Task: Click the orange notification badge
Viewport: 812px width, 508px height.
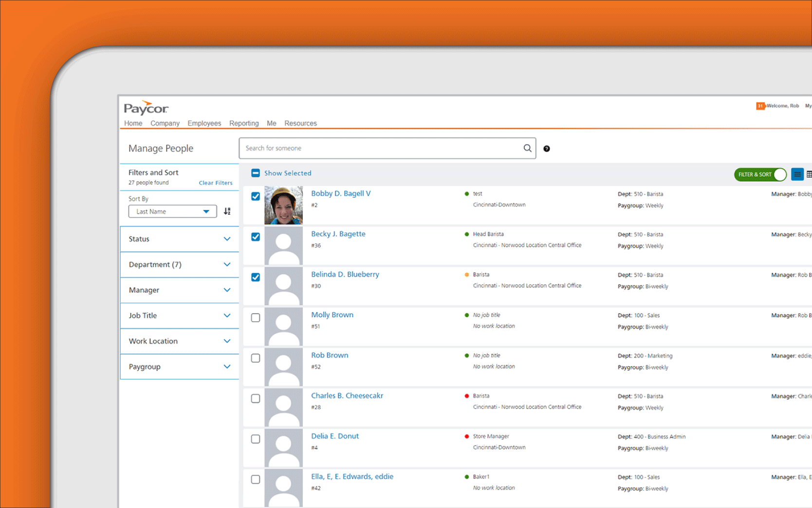Action: tap(760, 106)
